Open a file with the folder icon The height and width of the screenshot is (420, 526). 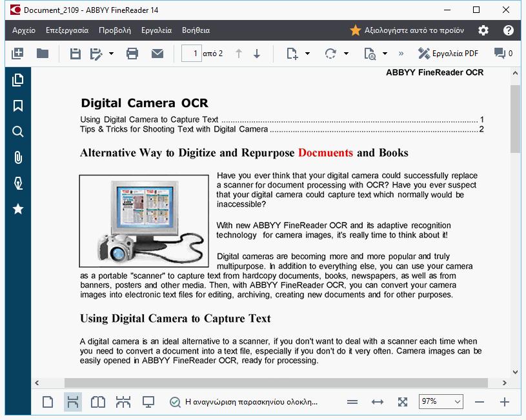pos(43,54)
